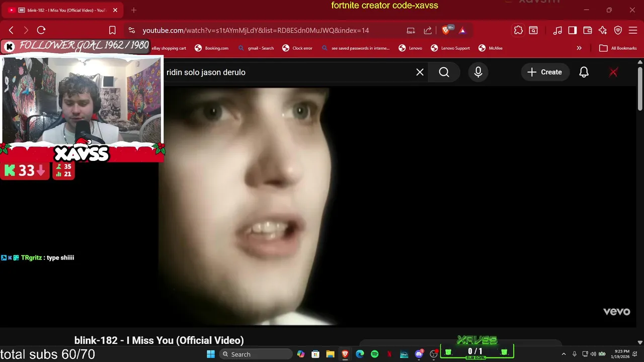This screenshot has height=362, width=644.
Task: Expand hidden bookmarks double chevron
Action: [x=579, y=48]
